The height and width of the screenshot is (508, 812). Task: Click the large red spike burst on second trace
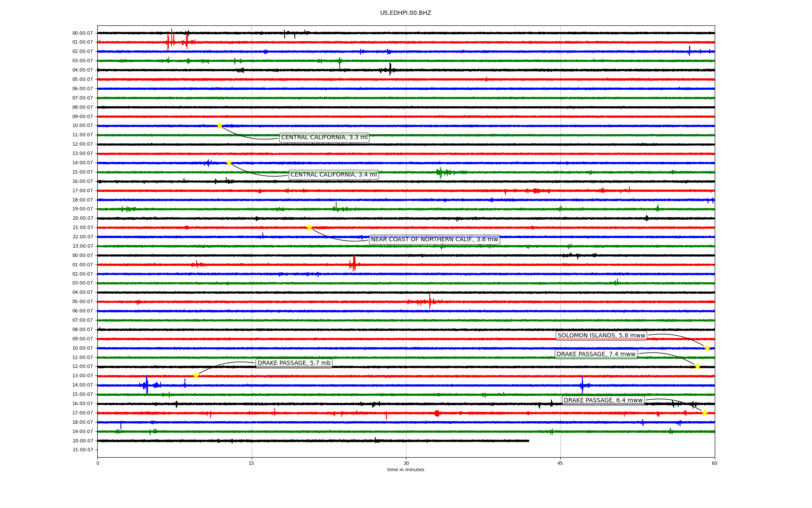[171, 40]
